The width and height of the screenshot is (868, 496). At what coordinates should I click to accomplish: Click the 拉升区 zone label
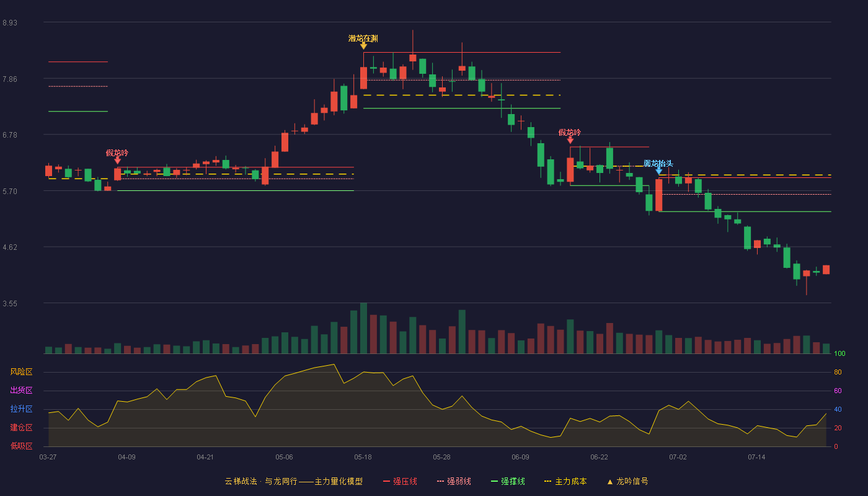21,409
